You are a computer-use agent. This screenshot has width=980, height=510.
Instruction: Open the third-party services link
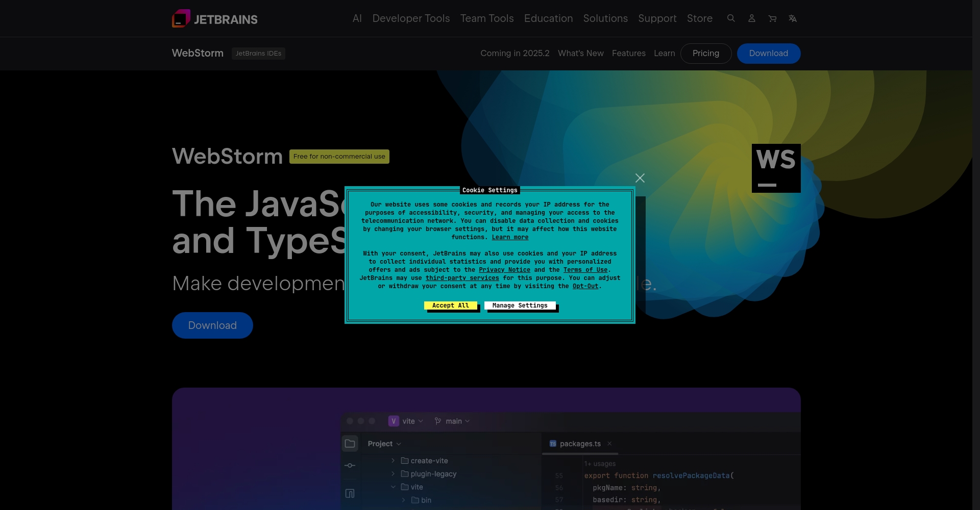[x=462, y=278]
